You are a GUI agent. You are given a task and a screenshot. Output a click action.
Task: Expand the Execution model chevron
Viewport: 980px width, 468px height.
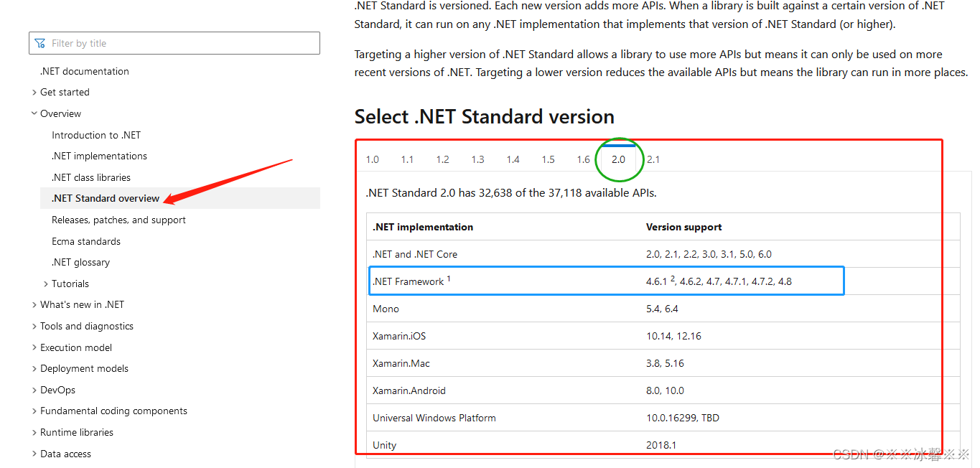tap(34, 347)
